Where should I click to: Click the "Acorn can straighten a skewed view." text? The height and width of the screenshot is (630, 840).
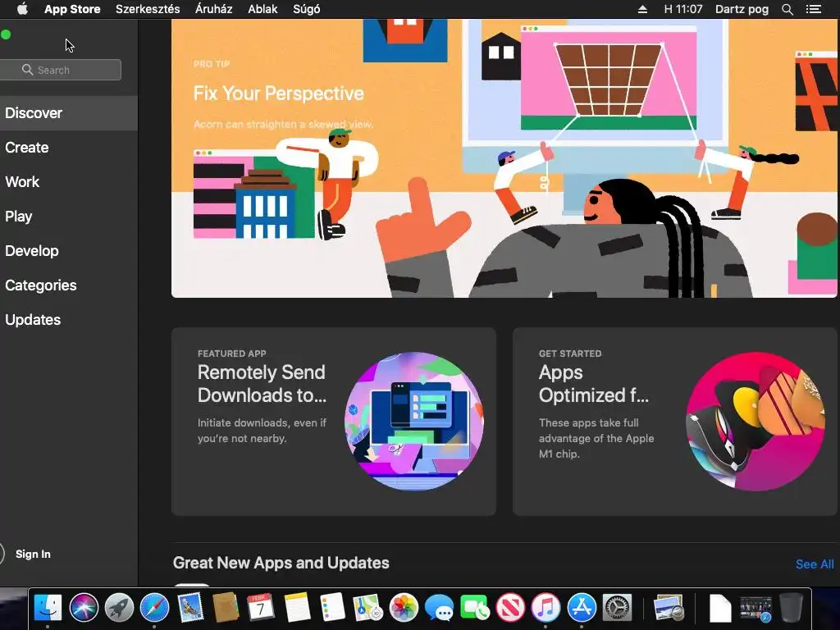point(283,125)
